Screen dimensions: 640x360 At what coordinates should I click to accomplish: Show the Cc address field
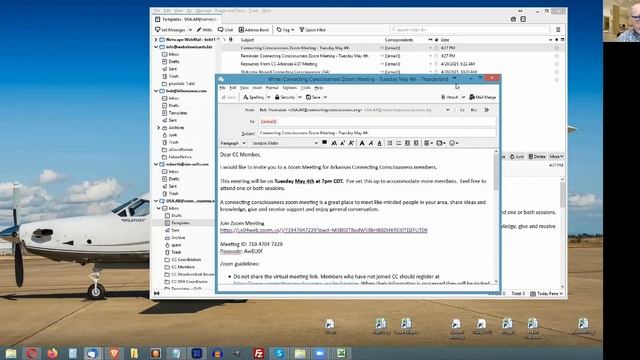point(462,110)
